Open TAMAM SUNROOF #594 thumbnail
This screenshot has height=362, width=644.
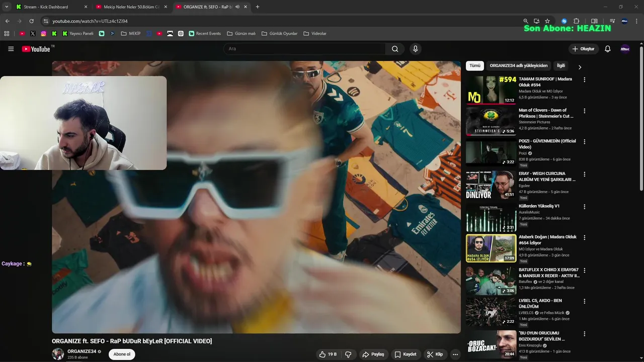[491, 90]
